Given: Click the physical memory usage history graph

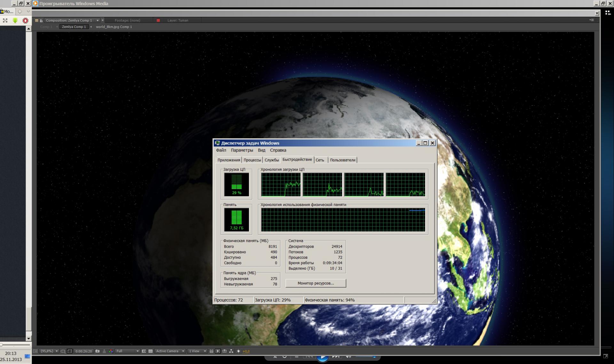Looking at the screenshot, I should pyautogui.click(x=343, y=219).
